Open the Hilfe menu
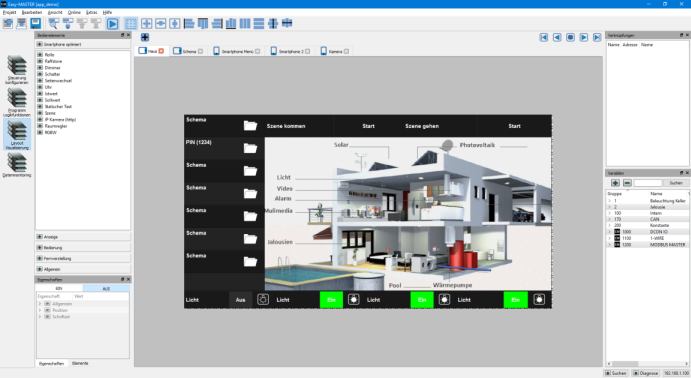Image resolution: width=691 pixels, height=378 pixels. 107,12
